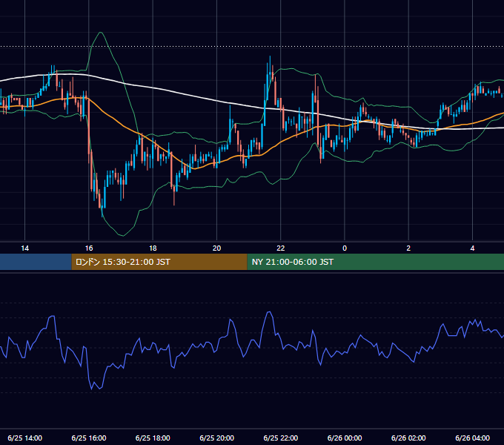Click time axis label '22'
Screen dimensions: 504x445
point(281,248)
